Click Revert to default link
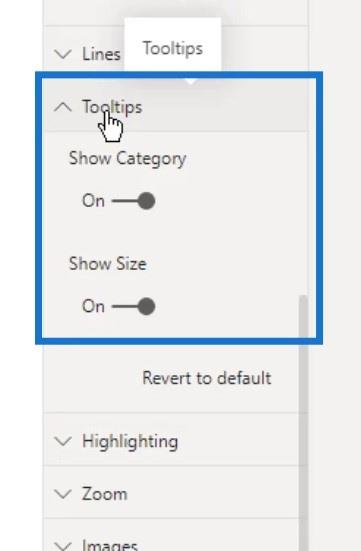Screen dimensions: 361x551 [207, 378]
